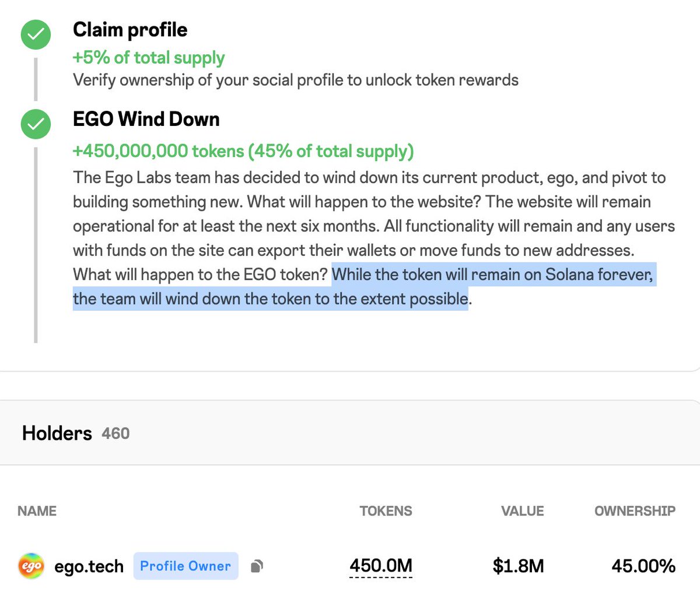Sort holders by the OWNERSHIP column
The height and width of the screenshot is (596, 700).
click(x=635, y=511)
